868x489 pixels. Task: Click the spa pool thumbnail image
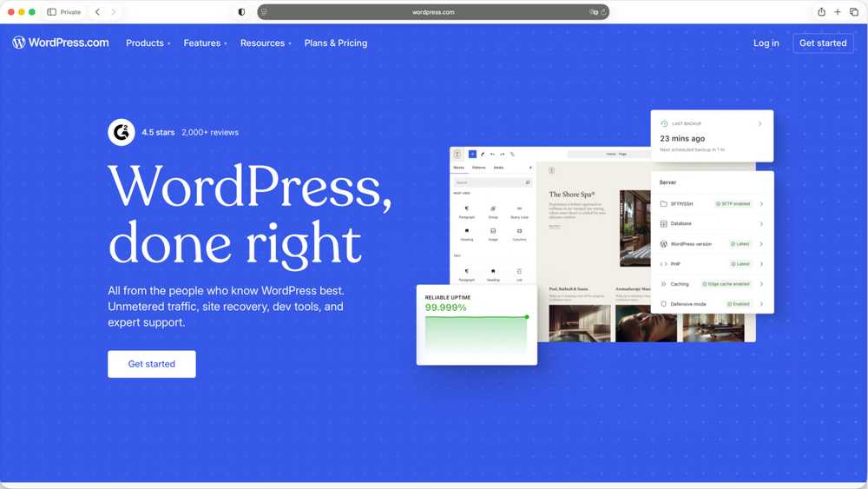pos(580,323)
